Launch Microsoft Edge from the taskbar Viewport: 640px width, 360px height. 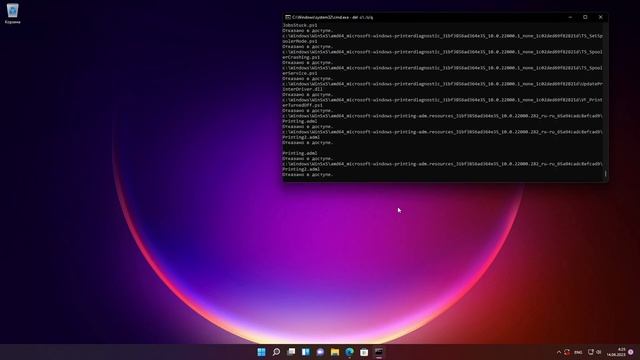(x=349, y=352)
